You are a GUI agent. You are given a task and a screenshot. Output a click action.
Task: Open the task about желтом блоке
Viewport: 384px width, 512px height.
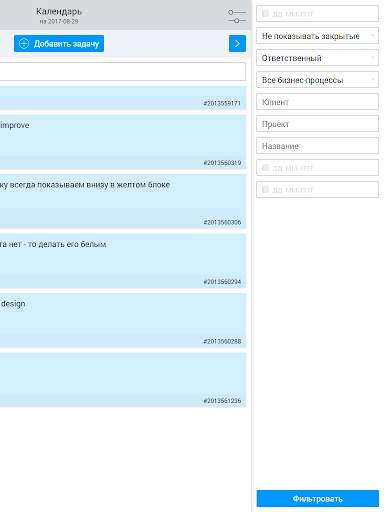123,201
